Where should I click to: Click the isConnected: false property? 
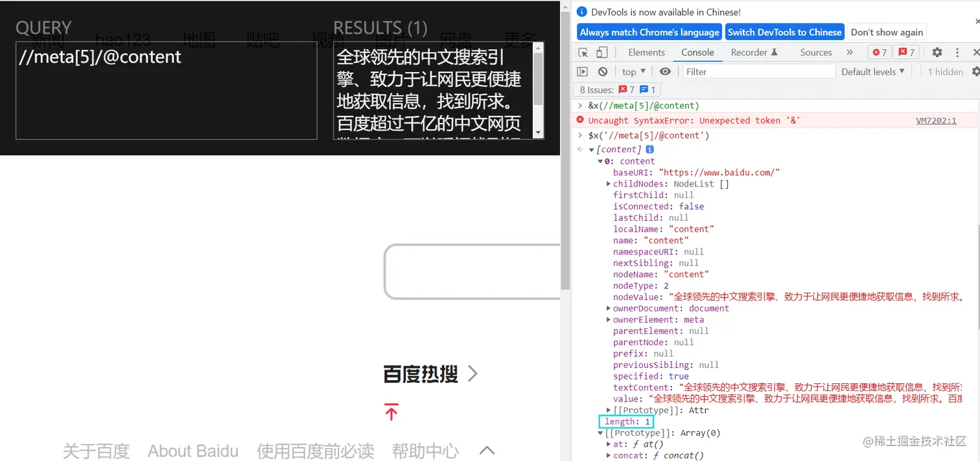(x=659, y=207)
